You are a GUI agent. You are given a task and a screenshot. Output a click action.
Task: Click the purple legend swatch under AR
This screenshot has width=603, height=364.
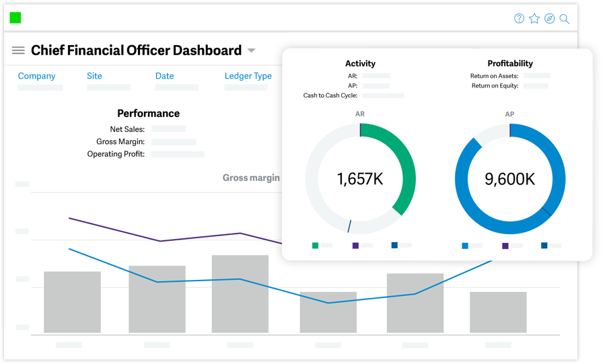pos(356,246)
